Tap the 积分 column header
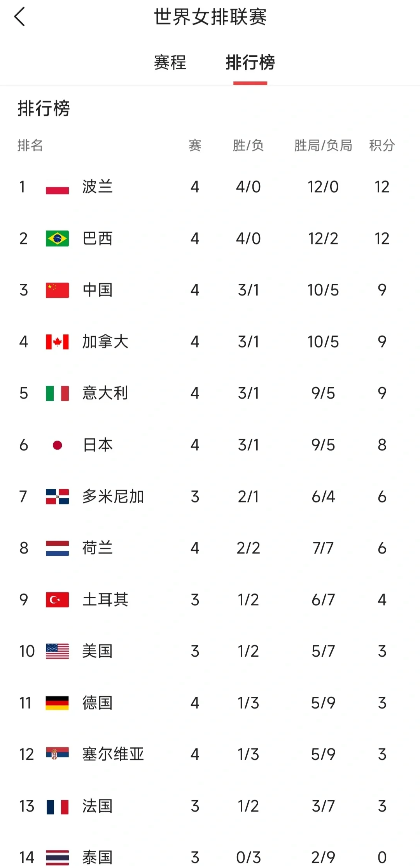420x868 pixels. 382,146
